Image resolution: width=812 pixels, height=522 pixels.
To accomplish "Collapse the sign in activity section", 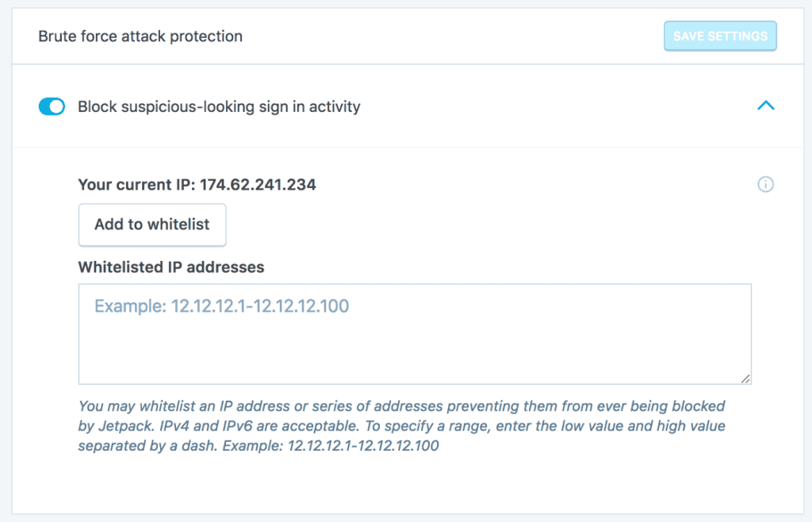I will click(765, 106).
